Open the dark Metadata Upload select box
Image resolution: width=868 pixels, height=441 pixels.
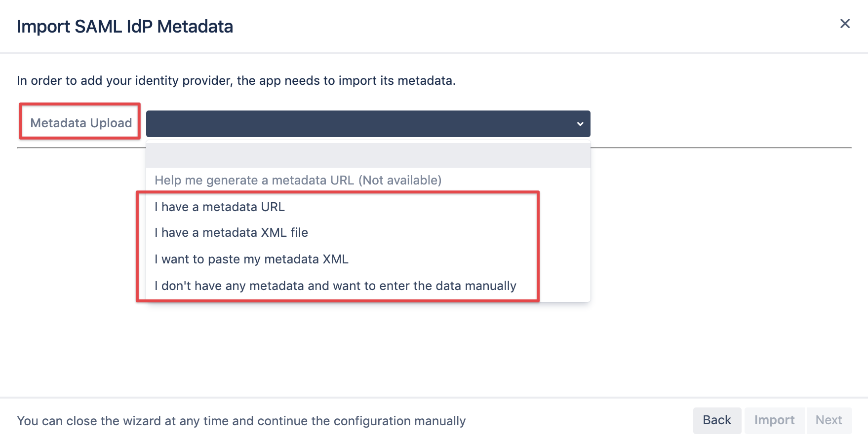[368, 124]
